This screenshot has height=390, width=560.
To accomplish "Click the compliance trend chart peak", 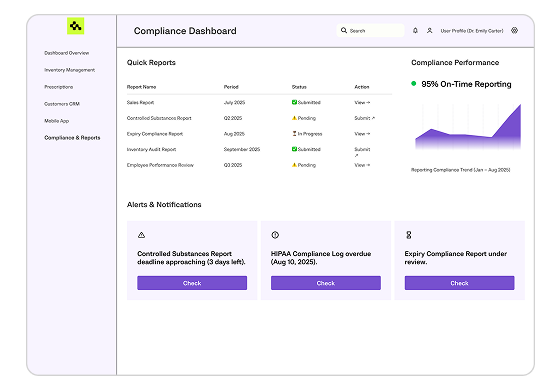I will (x=520, y=105).
